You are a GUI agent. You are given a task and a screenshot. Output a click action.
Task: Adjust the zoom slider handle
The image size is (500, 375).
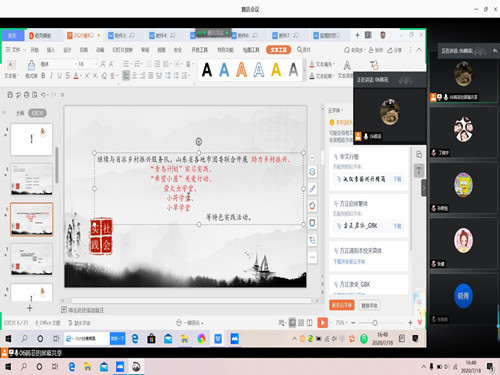tap(375, 323)
